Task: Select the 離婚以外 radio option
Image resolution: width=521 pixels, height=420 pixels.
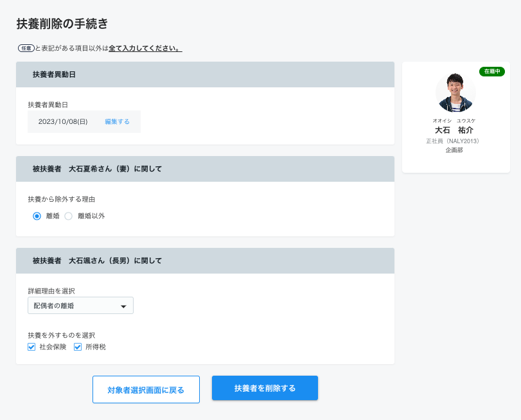Action: coord(69,216)
